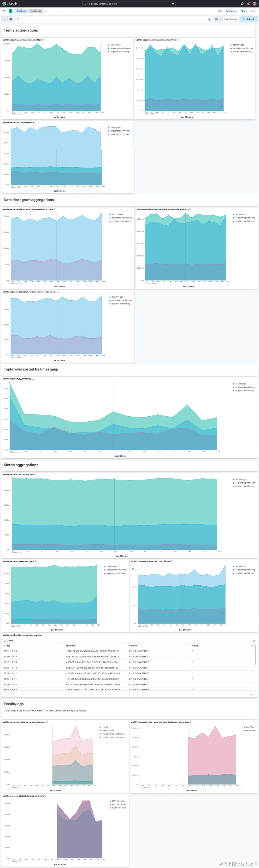This screenshot has width=259, height=868.
Task: Click the Elastic logo in header
Action: point(10,4)
